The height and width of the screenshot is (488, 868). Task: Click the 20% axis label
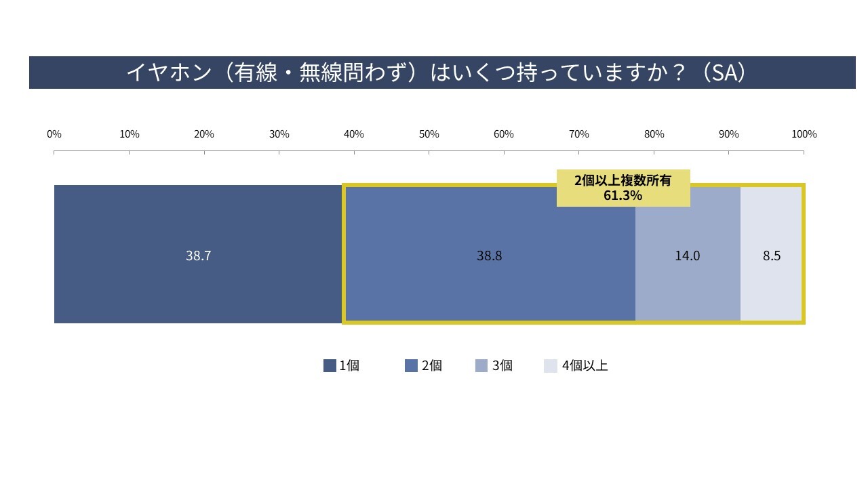[204, 134]
